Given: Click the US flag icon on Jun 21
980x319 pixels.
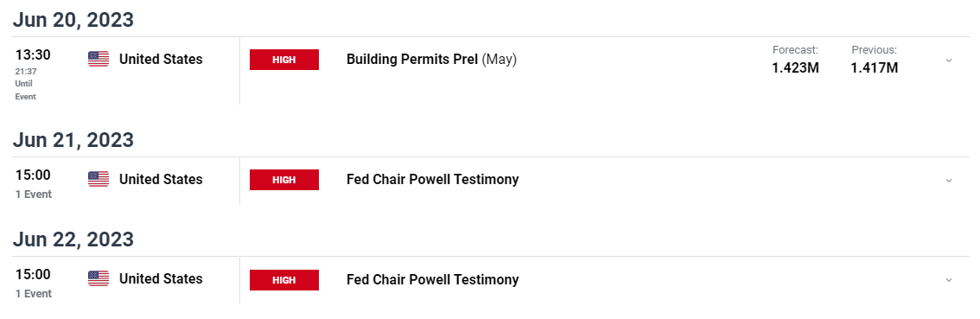Looking at the screenshot, I should coord(99,180).
